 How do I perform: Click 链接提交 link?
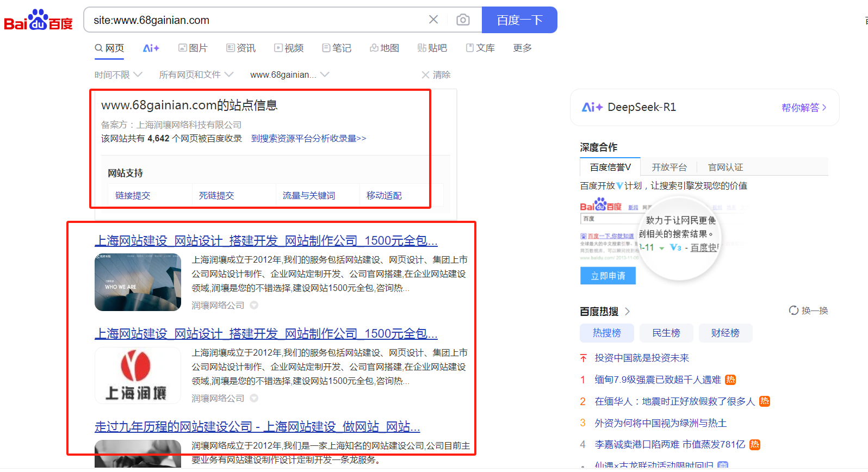(133, 195)
